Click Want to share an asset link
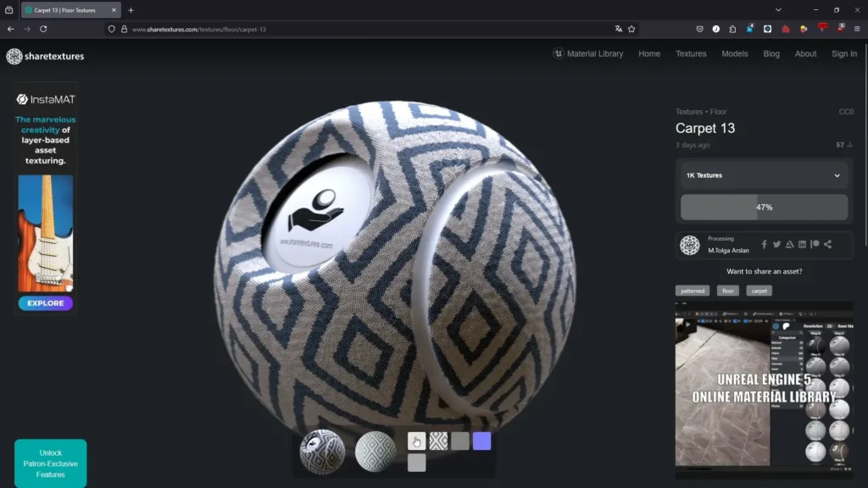The height and width of the screenshot is (488, 868). coord(764,271)
